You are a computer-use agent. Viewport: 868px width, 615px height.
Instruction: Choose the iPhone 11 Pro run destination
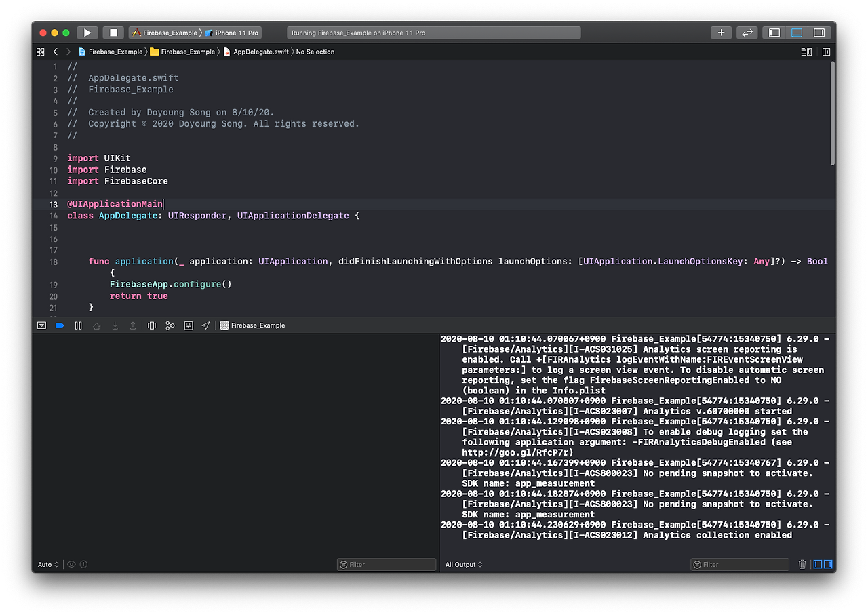[x=231, y=33]
